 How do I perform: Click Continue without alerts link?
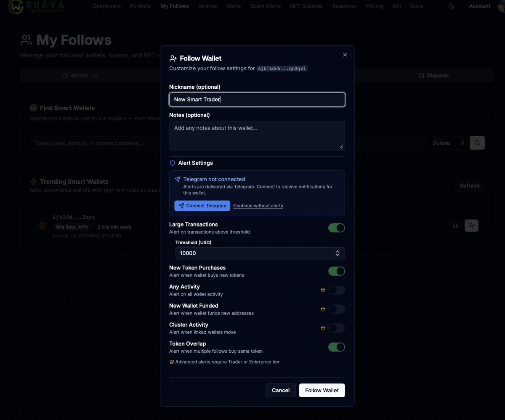pos(258,206)
